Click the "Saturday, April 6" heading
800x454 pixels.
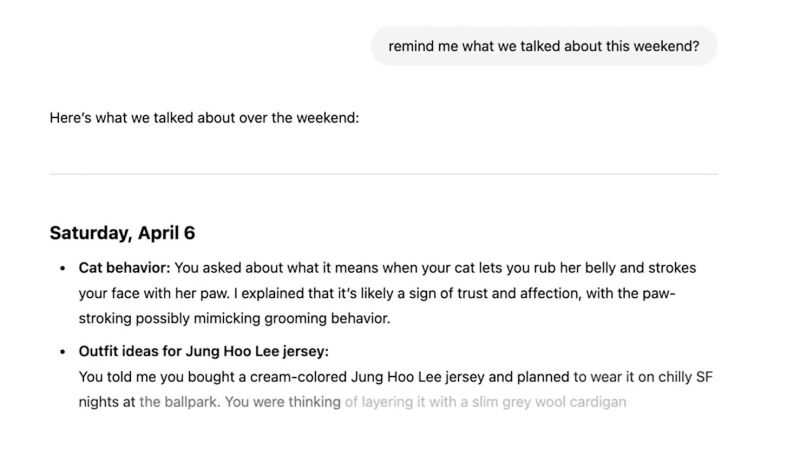click(x=122, y=233)
